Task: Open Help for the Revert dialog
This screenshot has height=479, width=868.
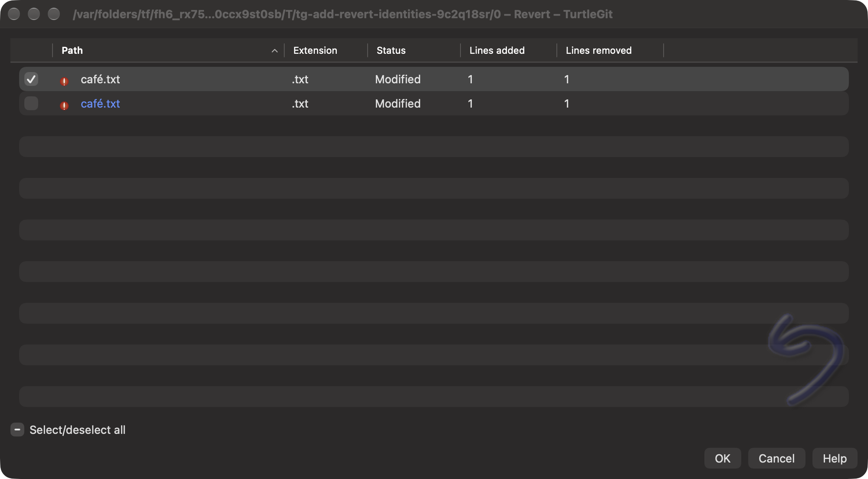Action: (x=835, y=458)
